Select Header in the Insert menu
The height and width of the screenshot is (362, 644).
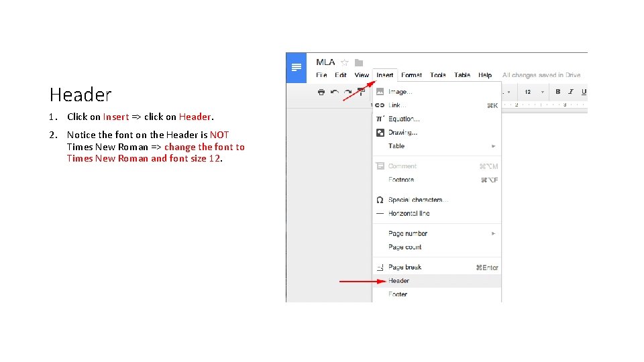tap(437, 281)
